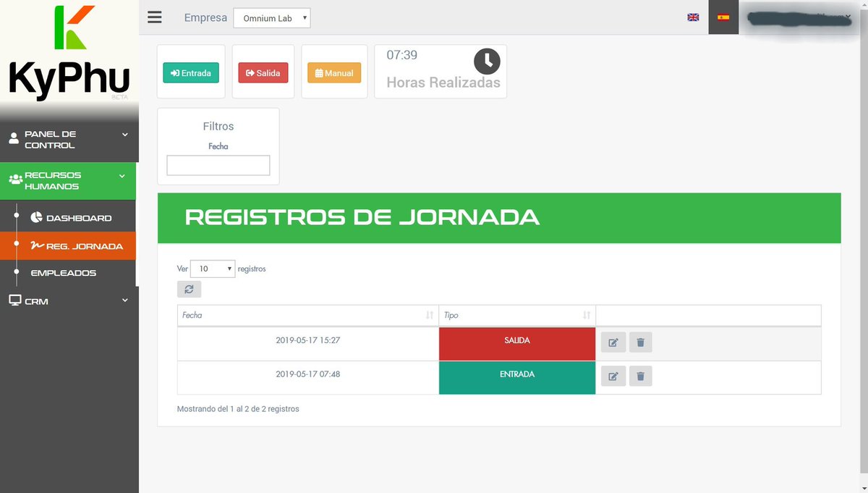
Task: Click the Registros de Jornada heading
Action: click(362, 216)
